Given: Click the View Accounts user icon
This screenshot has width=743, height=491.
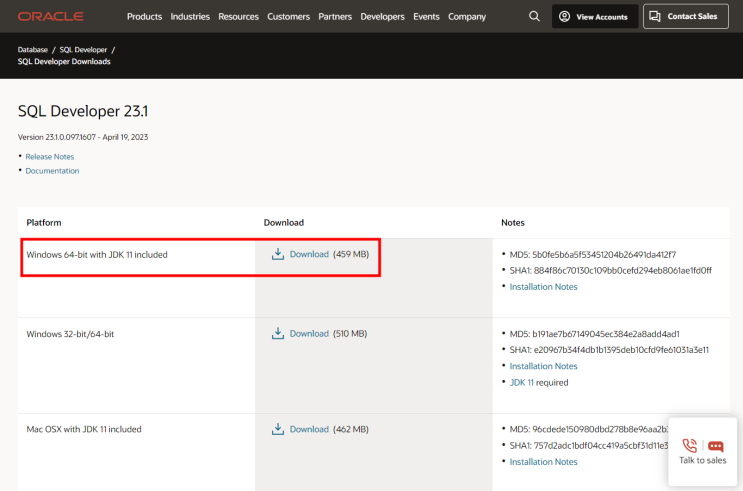Looking at the screenshot, I should (564, 17).
